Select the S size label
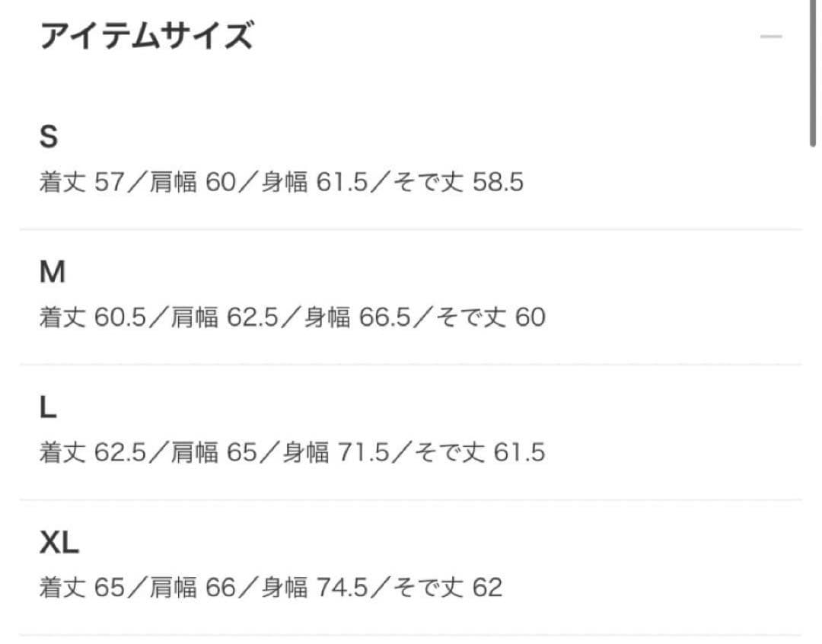 pos(49,137)
